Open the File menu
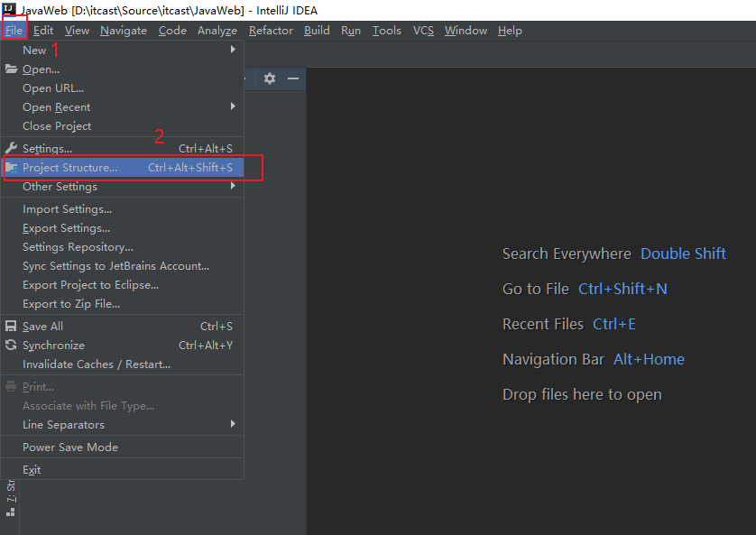The image size is (756, 535). point(14,31)
